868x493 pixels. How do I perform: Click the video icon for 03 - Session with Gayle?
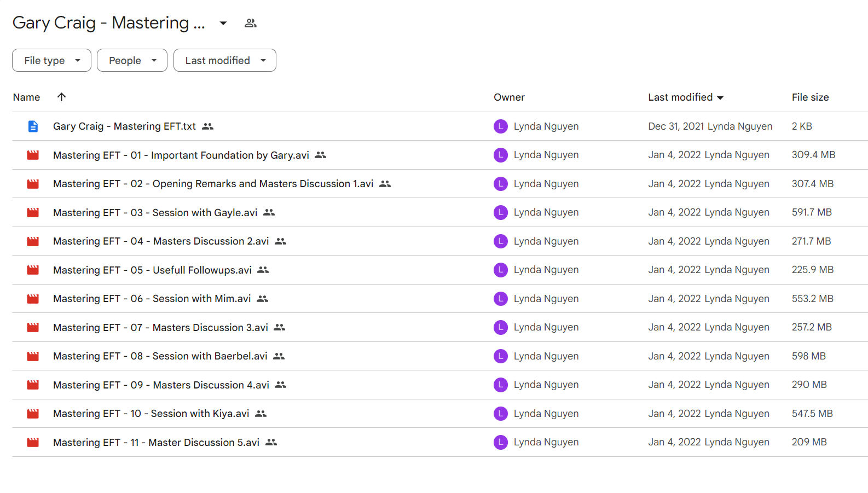click(33, 212)
